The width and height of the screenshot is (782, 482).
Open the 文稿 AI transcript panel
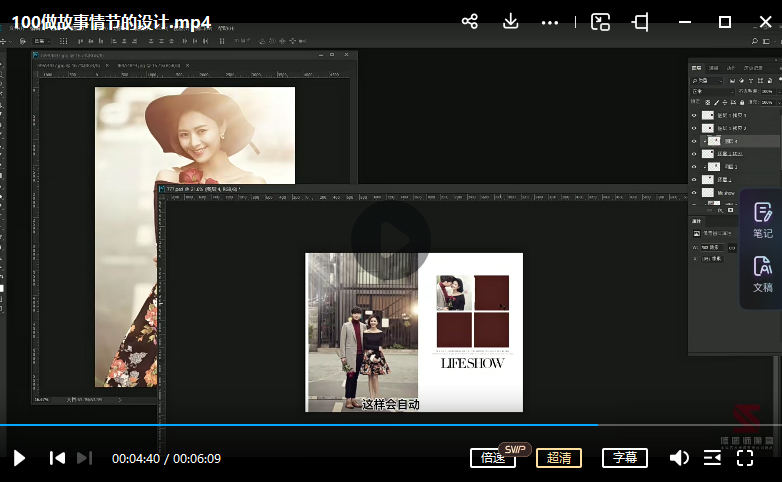pyautogui.click(x=762, y=273)
